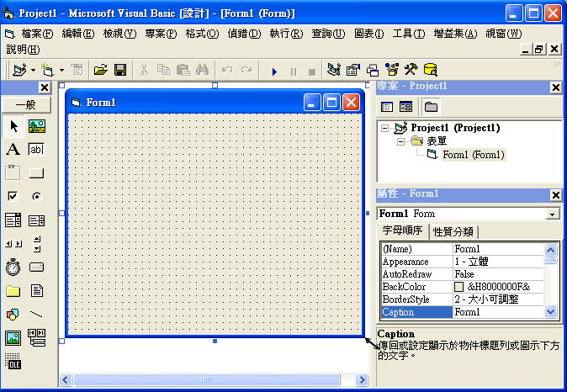Switch to the 性質分類 tab
Screen dimensions: 567x392
[x=453, y=232]
